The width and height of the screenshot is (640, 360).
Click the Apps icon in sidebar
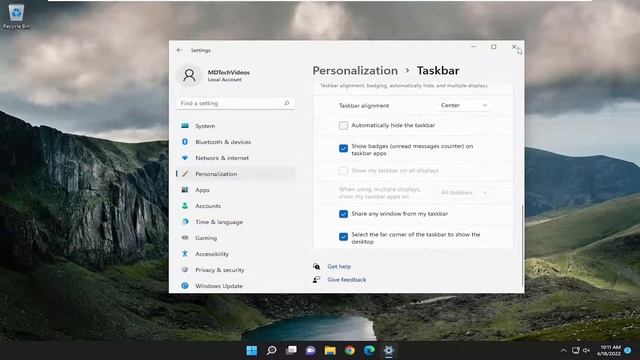click(185, 190)
